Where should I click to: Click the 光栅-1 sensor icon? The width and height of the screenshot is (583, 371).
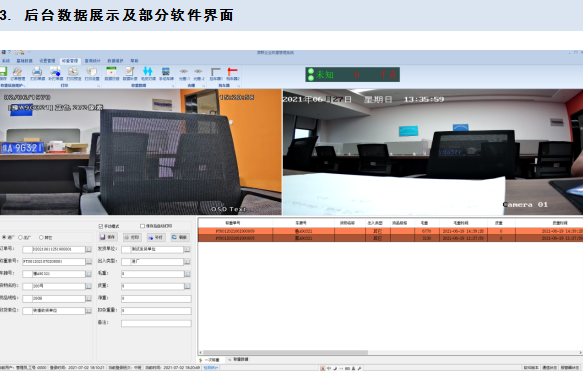coord(184,71)
